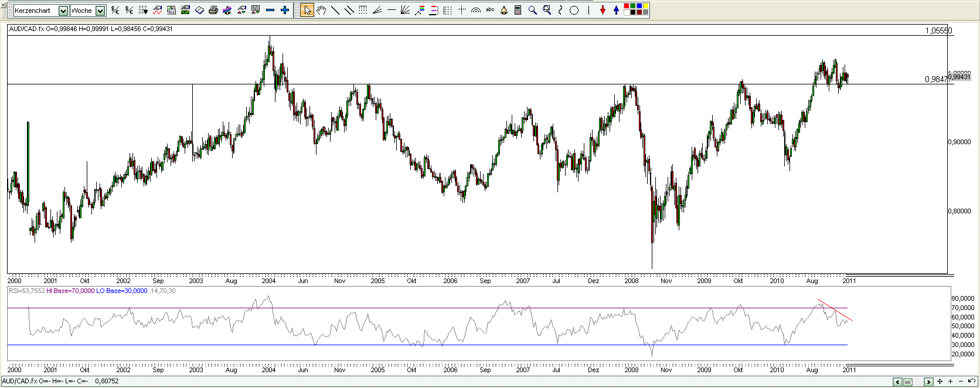Click the drag handle left of the Kerzenchart box
This screenshot has width=980, height=388.
[x=11, y=11]
